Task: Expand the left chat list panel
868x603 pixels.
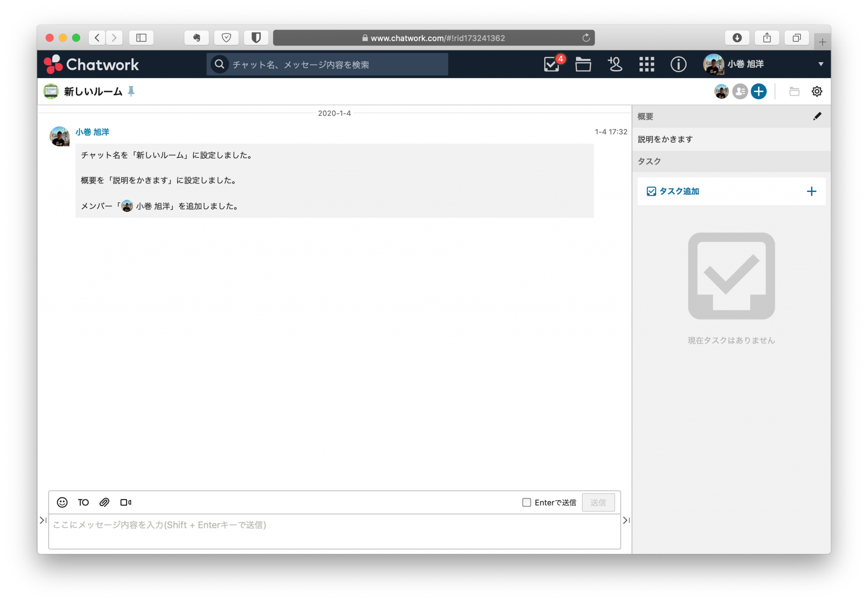Action: click(42, 520)
